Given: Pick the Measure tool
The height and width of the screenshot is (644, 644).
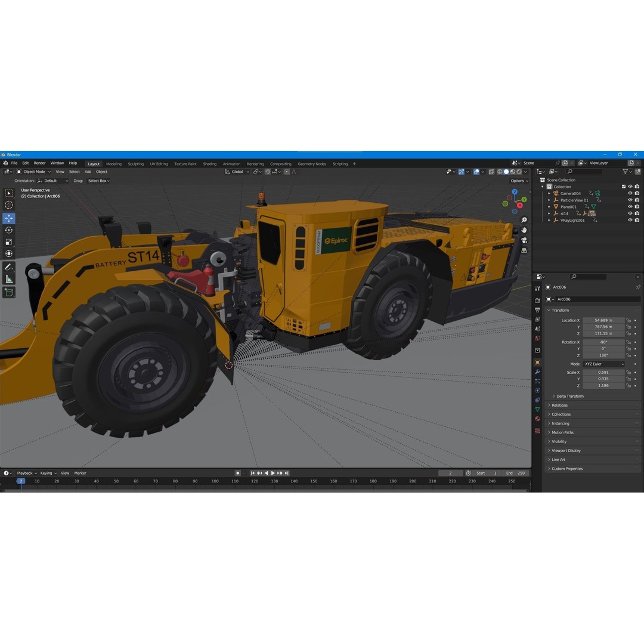Looking at the screenshot, I should click(x=8, y=279).
